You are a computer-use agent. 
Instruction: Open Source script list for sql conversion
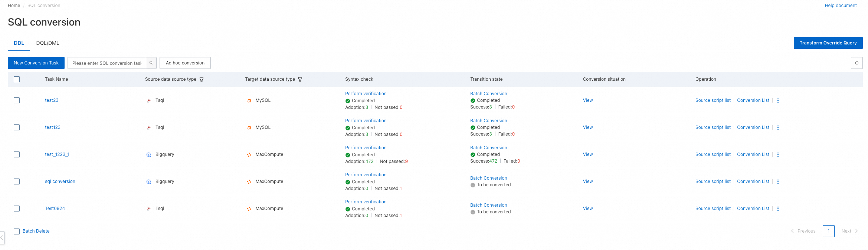(713, 181)
